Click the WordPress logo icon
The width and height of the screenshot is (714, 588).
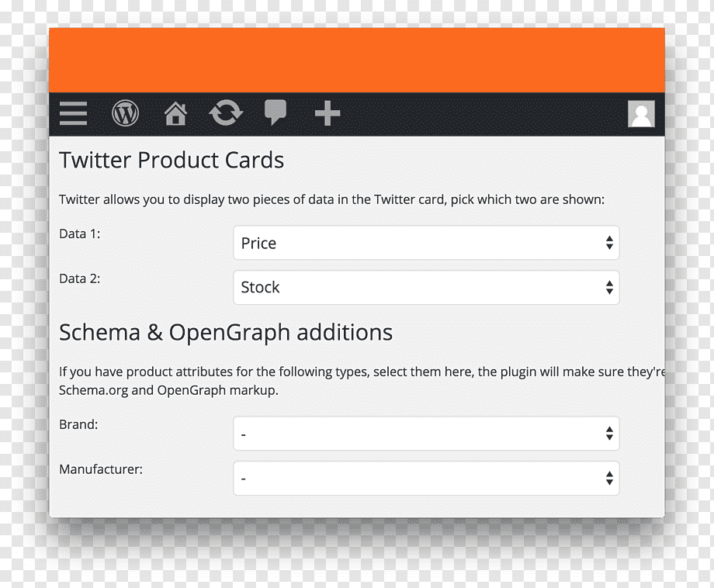pyautogui.click(x=125, y=113)
